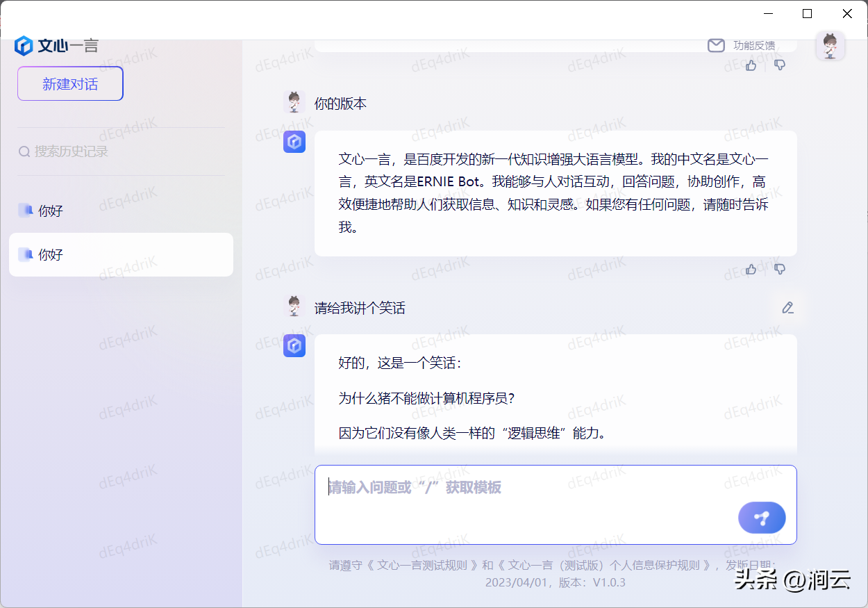Select the highlighted second 你好 conversation

click(x=121, y=254)
